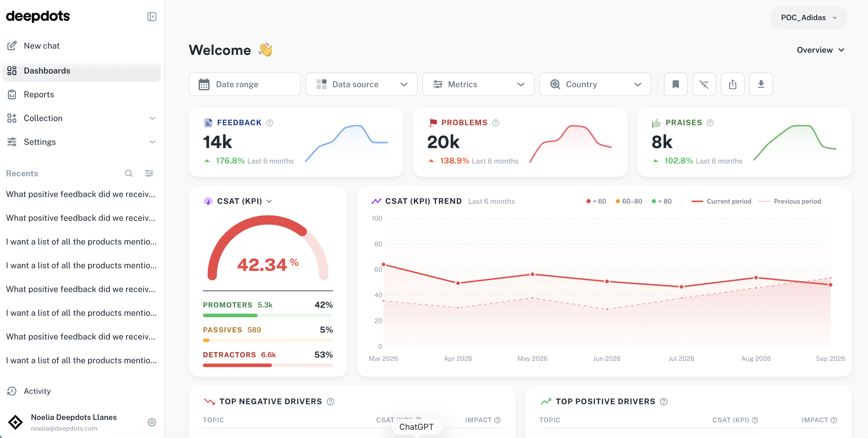
Task: Open the Dashboards section
Action: coord(81,71)
